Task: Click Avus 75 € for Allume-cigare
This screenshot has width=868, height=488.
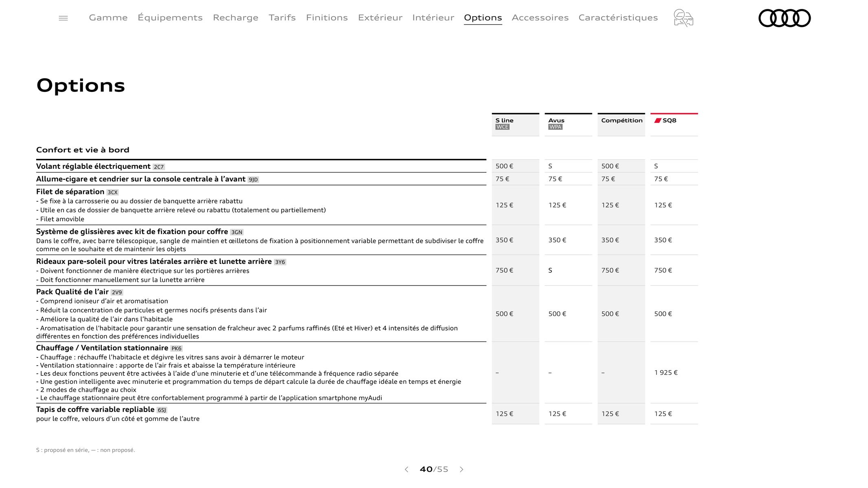Action: (x=555, y=179)
